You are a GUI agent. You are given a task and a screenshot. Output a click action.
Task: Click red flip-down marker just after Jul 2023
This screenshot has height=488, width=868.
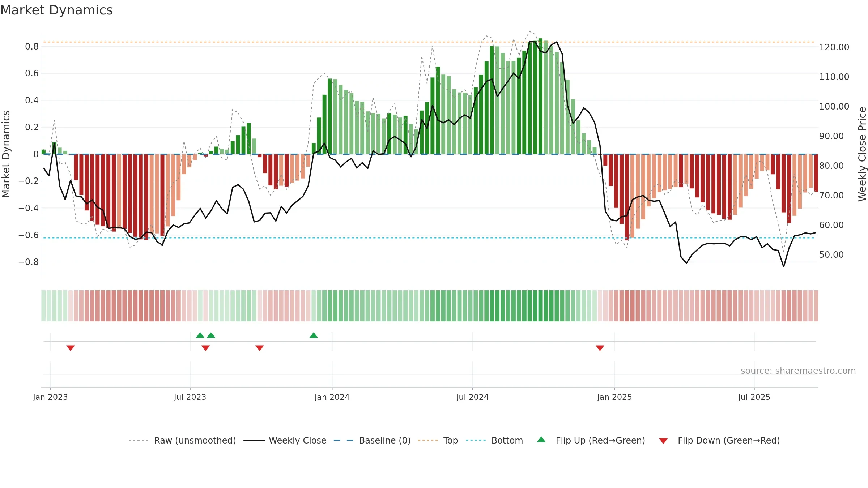pyautogui.click(x=205, y=348)
